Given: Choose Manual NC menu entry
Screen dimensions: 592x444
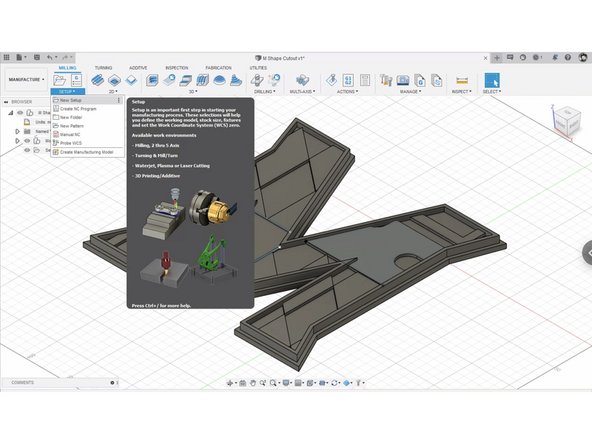Looking at the screenshot, I should pos(87,134).
